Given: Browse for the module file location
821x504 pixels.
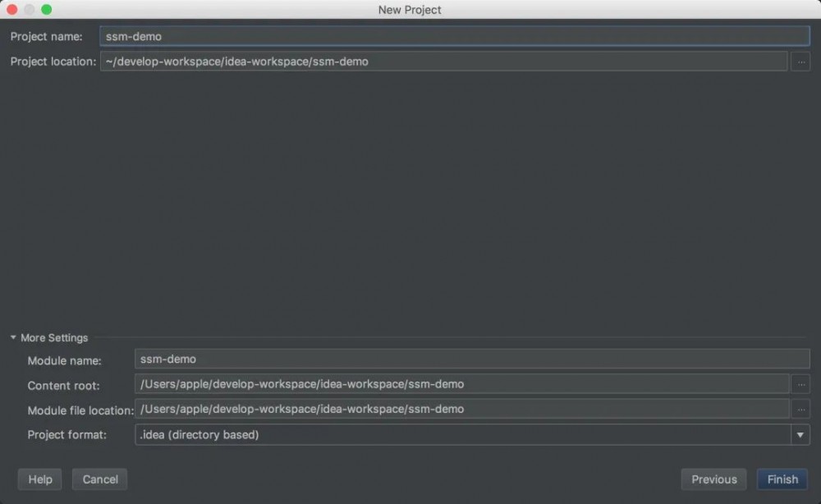Looking at the screenshot, I should pyautogui.click(x=800, y=409).
